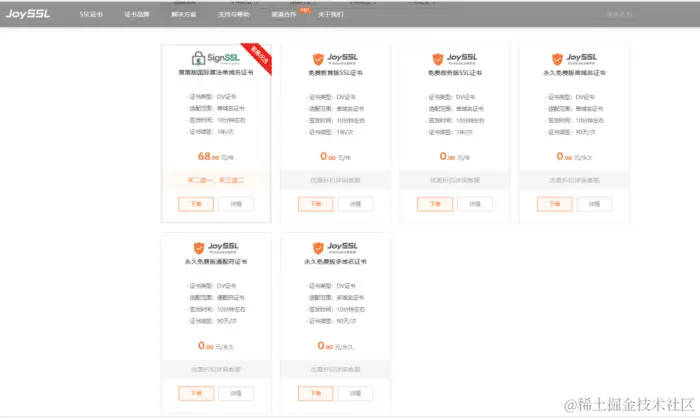View 详情 for the SignSSL certificate
Viewport: 700px width, 418px height.
236,204
